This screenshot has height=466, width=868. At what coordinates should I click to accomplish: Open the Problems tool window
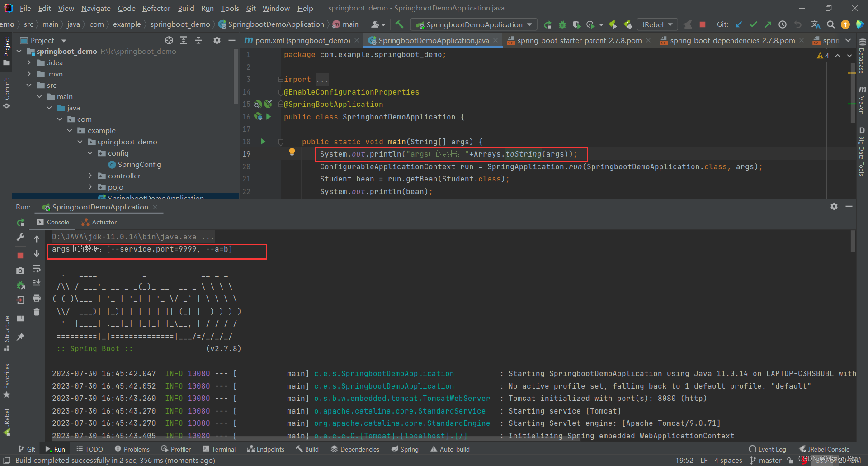(132, 449)
